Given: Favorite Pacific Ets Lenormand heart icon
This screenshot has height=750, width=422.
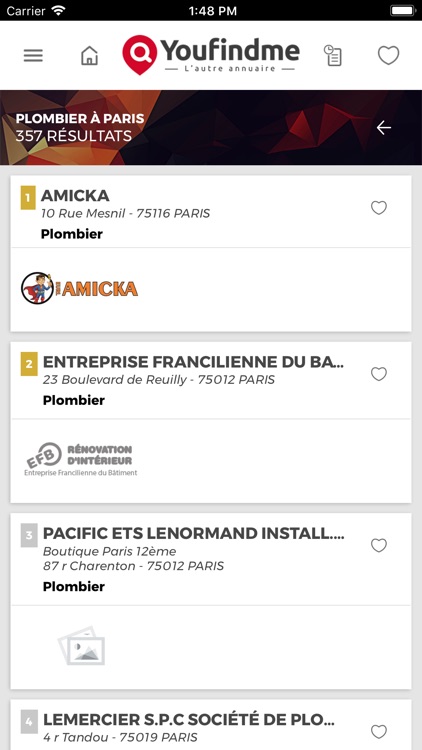Looking at the screenshot, I should click(379, 545).
